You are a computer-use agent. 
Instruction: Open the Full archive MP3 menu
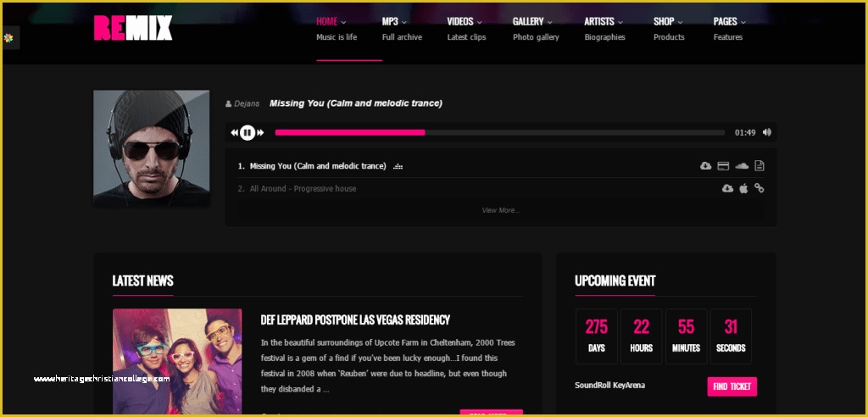pyautogui.click(x=402, y=37)
